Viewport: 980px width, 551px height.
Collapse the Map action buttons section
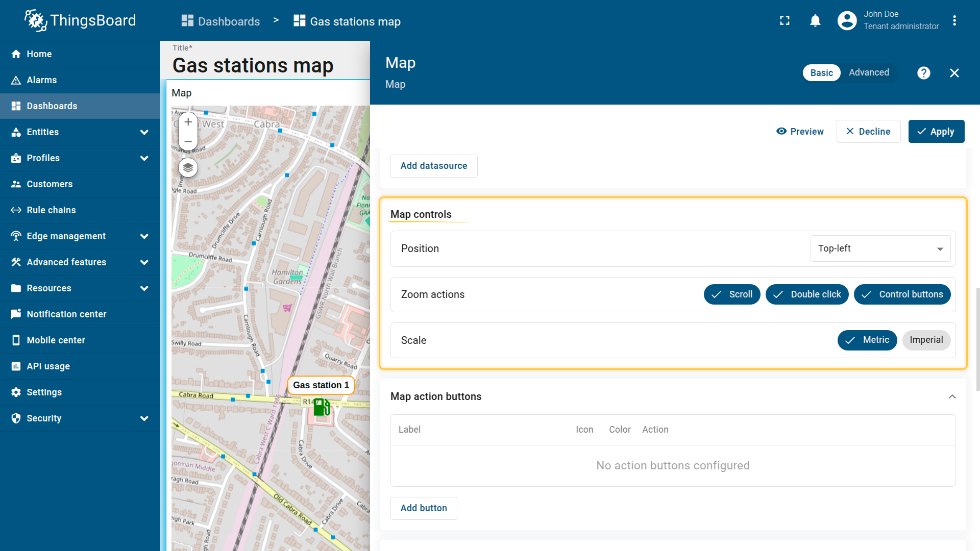coord(952,396)
